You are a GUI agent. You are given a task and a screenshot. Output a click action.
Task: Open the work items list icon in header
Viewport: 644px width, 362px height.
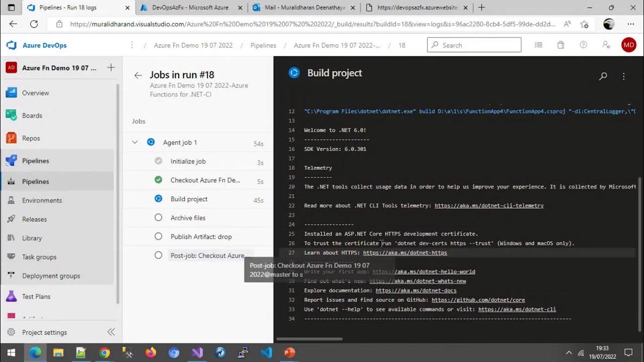(538, 45)
